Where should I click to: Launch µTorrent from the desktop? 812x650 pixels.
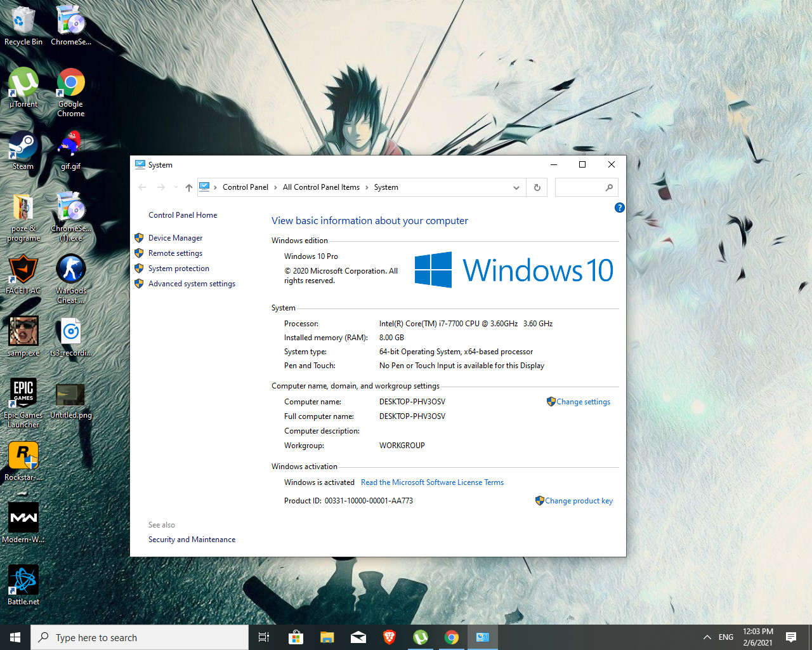[23, 88]
